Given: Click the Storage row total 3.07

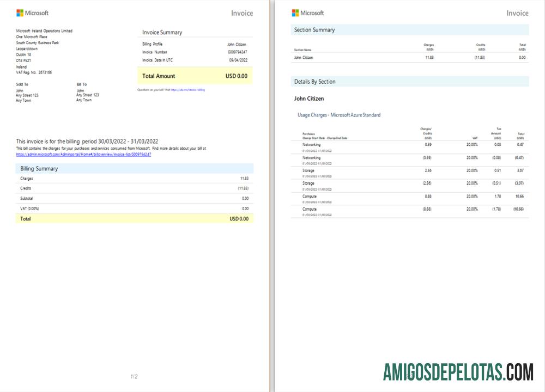Looking at the screenshot, I should pyautogui.click(x=521, y=170).
